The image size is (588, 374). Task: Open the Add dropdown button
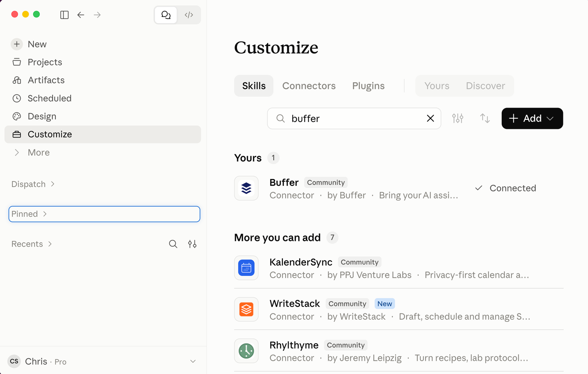532,118
